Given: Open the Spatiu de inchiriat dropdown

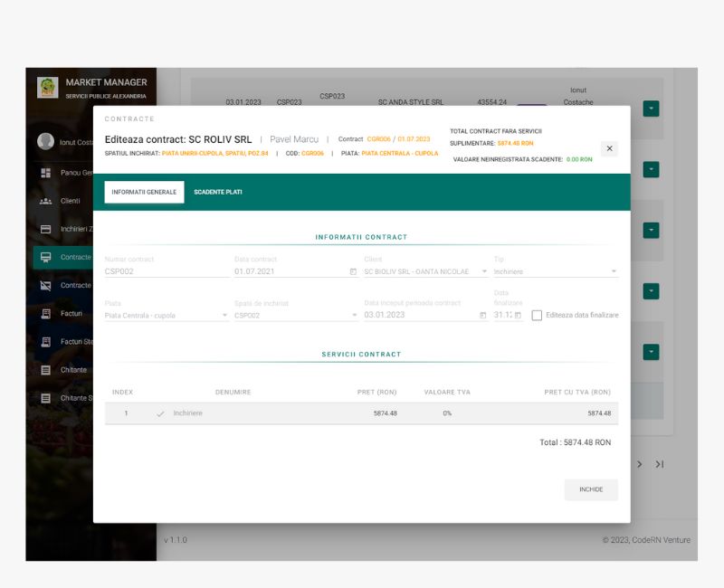Looking at the screenshot, I should point(355,316).
